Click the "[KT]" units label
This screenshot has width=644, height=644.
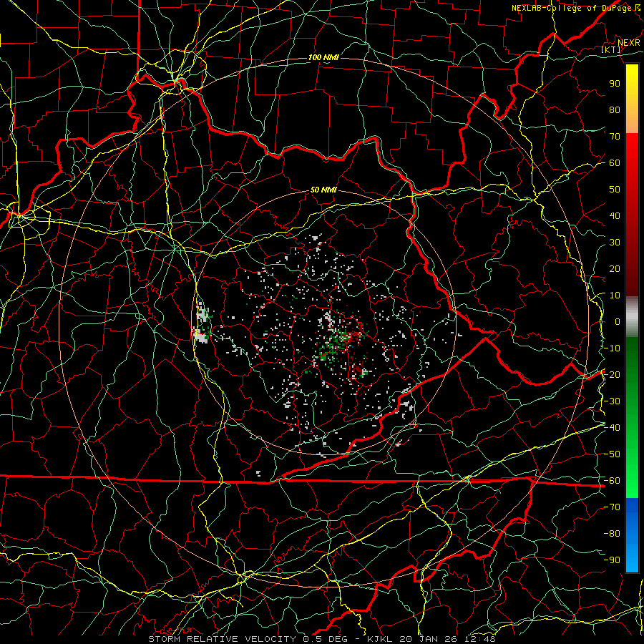611,49
